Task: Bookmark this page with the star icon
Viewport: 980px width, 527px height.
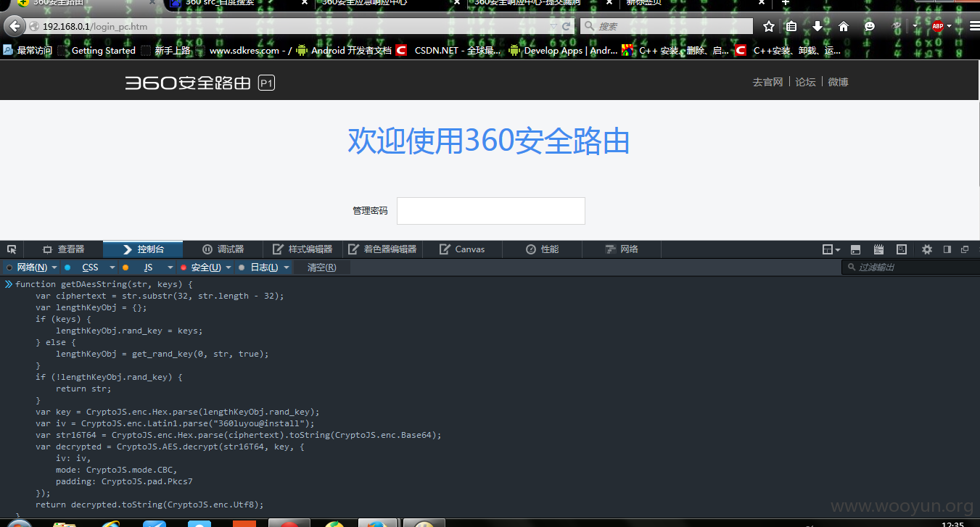Action: (x=769, y=26)
